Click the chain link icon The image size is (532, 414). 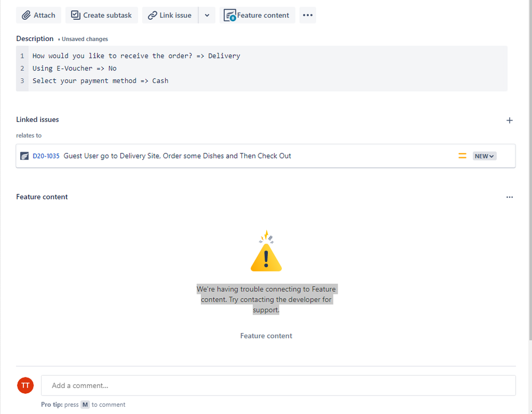tap(152, 15)
